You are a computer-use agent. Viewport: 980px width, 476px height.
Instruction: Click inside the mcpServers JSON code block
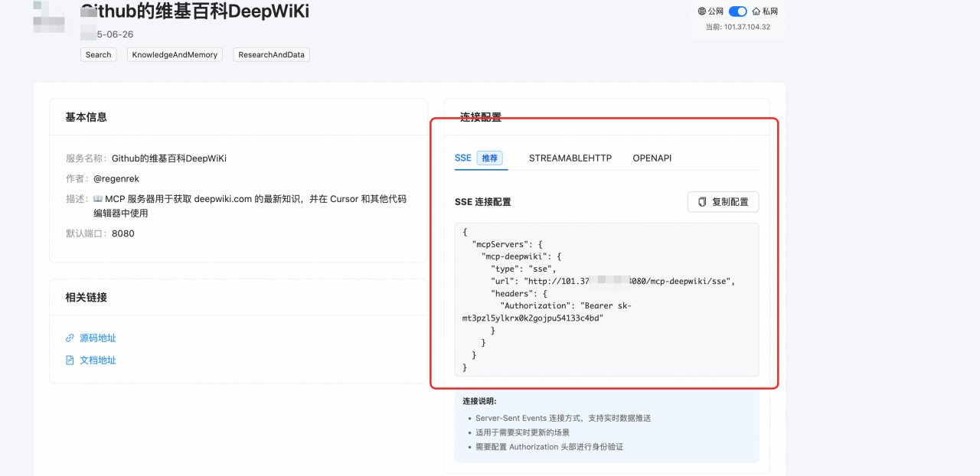pos(606,299)
